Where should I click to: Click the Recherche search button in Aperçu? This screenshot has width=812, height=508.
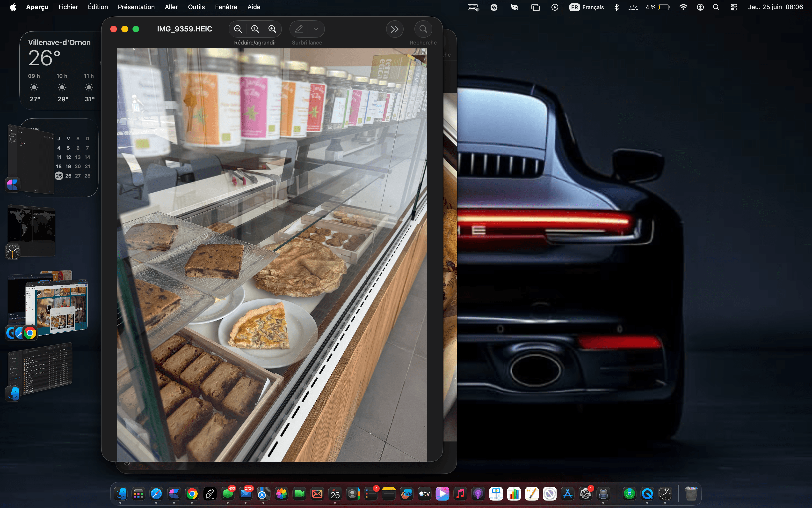[423, 29]
